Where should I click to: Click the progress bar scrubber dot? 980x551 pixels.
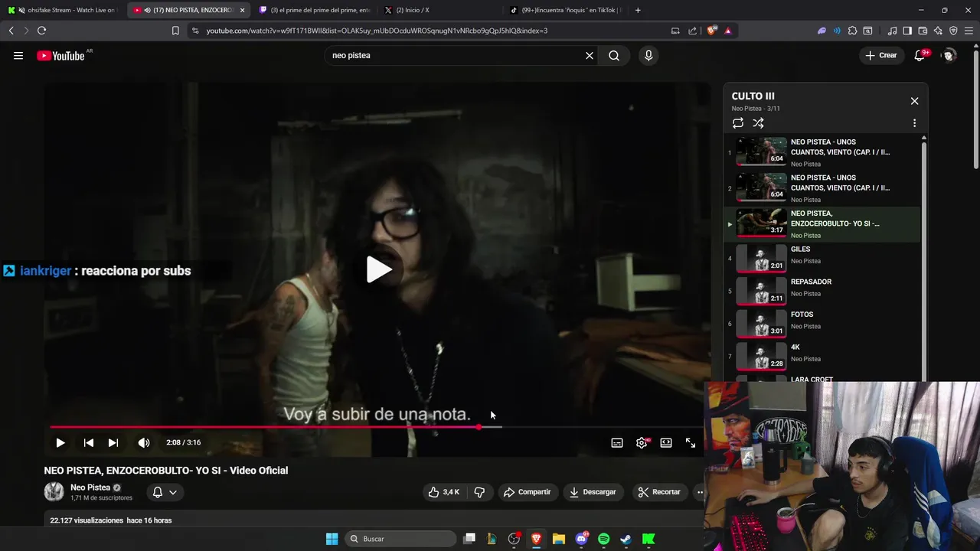(479, 427)
